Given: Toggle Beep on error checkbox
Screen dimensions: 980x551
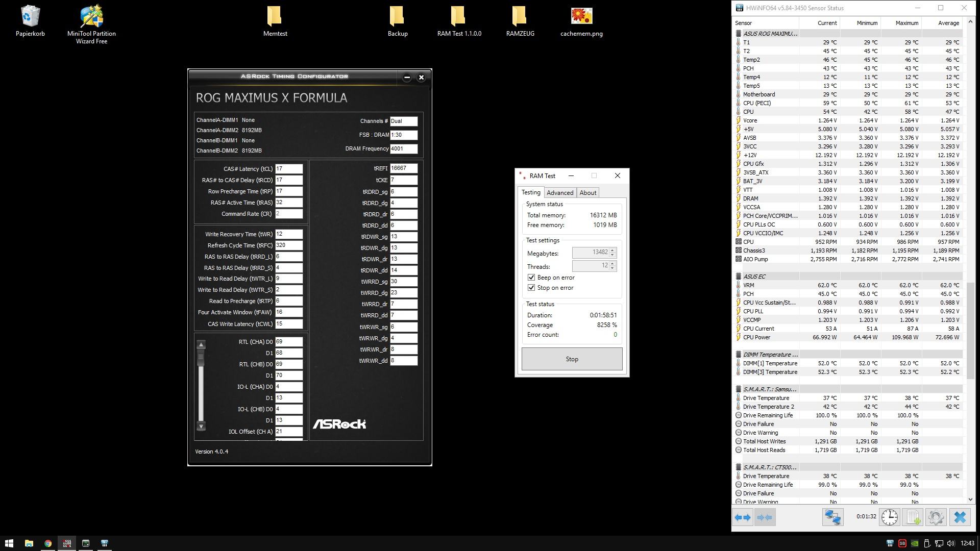Looking at the screenshot, I should tap(531, 278).
